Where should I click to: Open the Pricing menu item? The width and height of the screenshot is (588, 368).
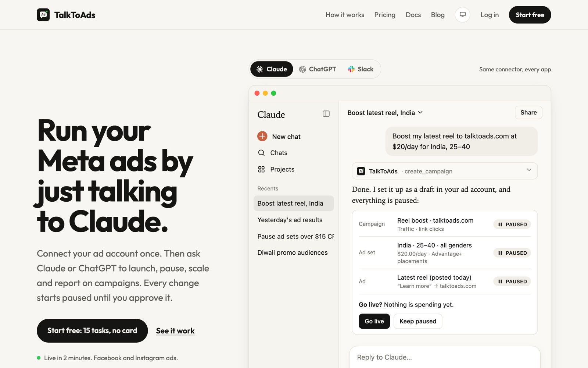(385, 15)
